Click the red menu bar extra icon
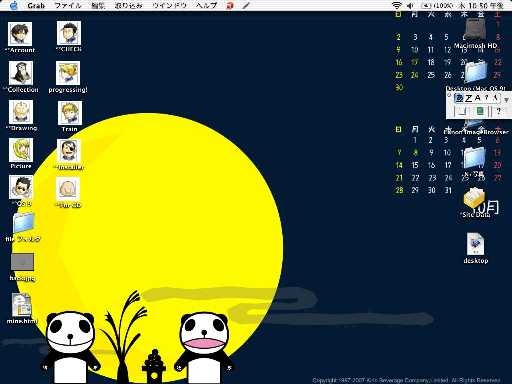512x384 pixels. point(230,5)
